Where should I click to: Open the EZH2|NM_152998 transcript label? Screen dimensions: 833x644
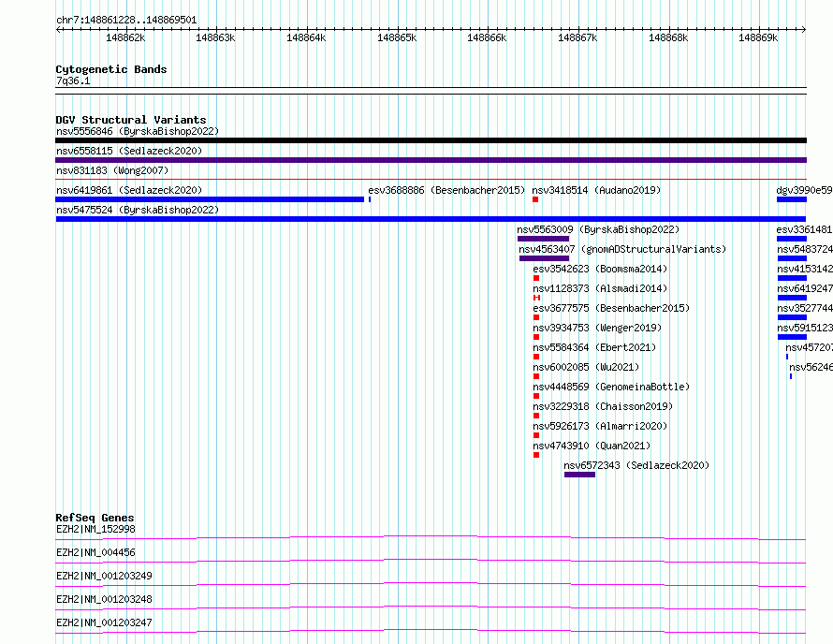point(95,529)
